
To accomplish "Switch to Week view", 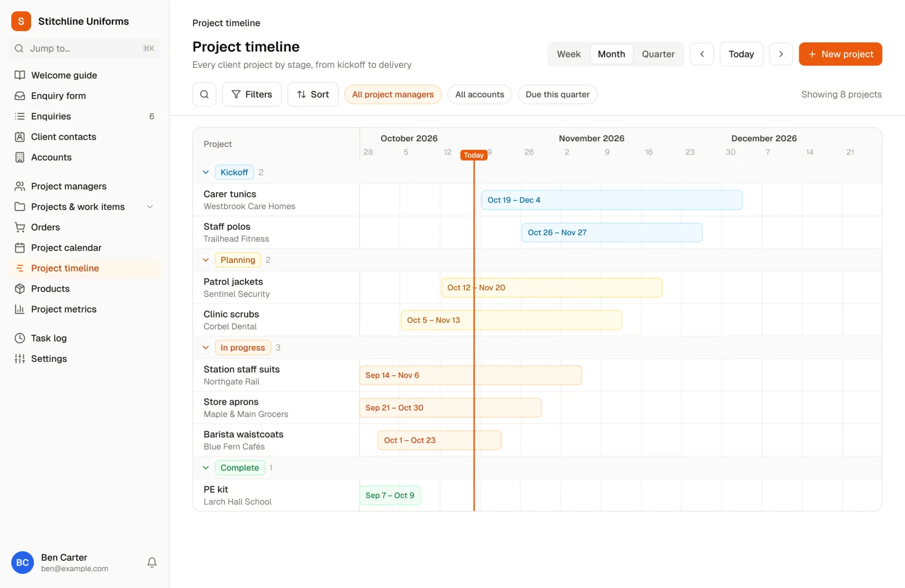I will coord(569,54).
